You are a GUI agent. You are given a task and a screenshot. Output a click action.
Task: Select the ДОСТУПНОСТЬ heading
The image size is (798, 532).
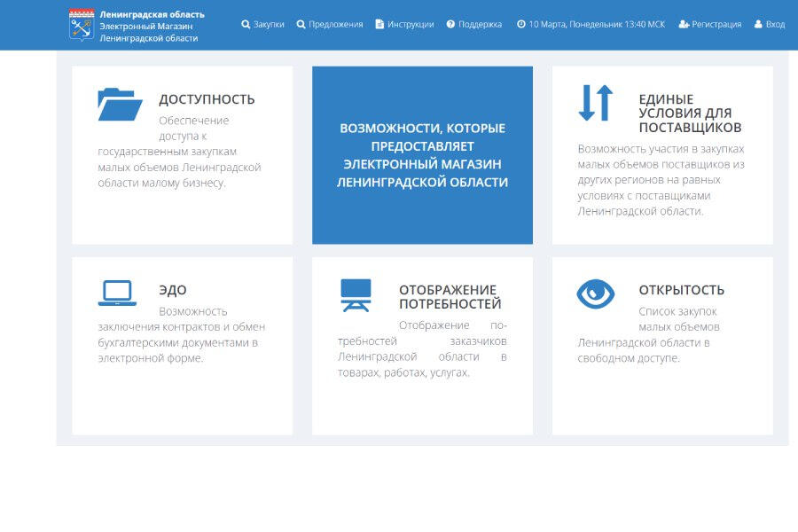[207, 99]
